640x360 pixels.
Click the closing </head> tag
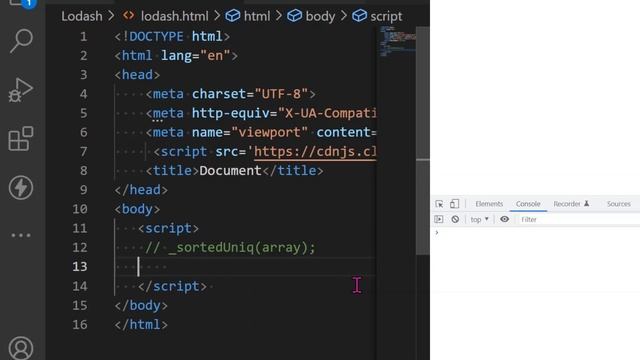click(141, 190)
